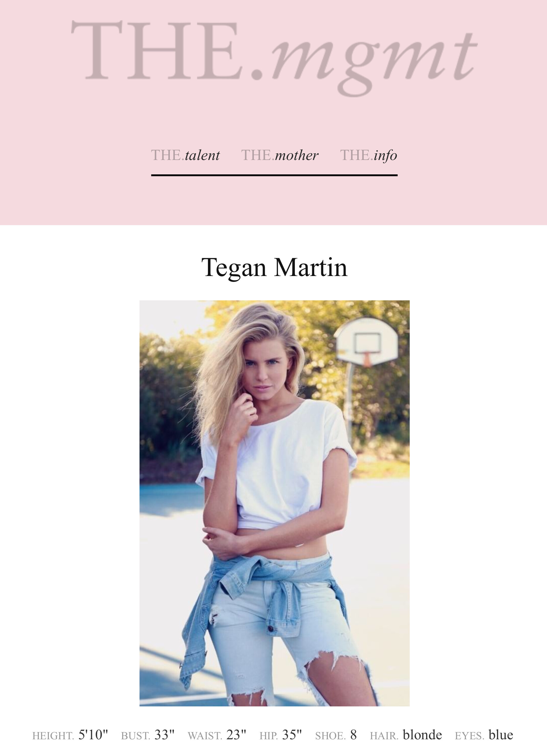Click the EYES label
Image resolution: width=547 pixels, height=756 pixels.
pyautogui.click(x=469, y=736)
